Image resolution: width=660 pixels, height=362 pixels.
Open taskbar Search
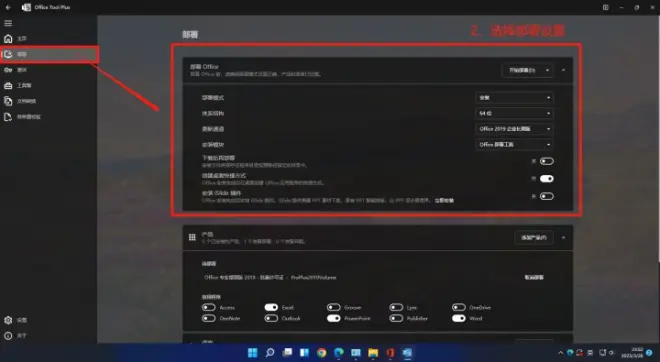tap(270, 353)
